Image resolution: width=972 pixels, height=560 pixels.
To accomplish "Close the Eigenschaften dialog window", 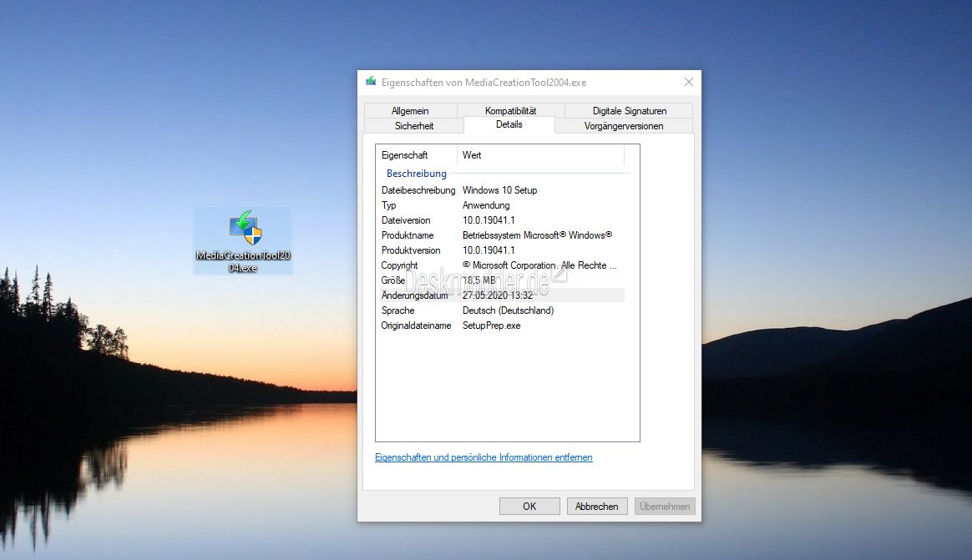I will 688,82.
